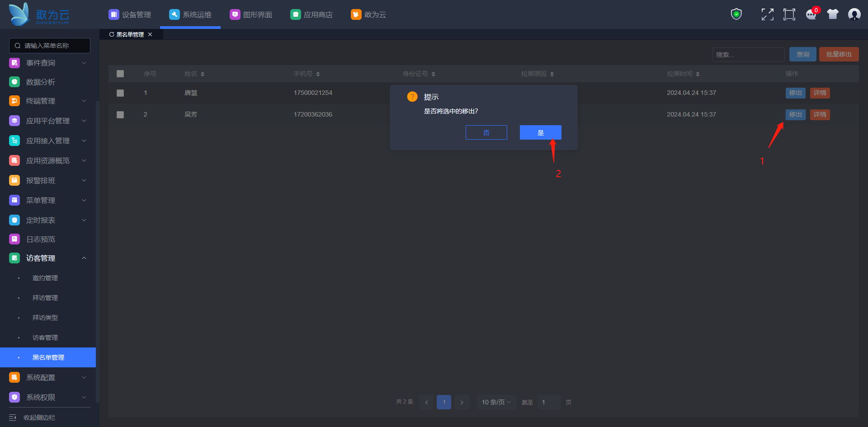Expand the 应用接入管理 menu chevron
This screenshot has height=427, width=868.
(x=84, y=141)
